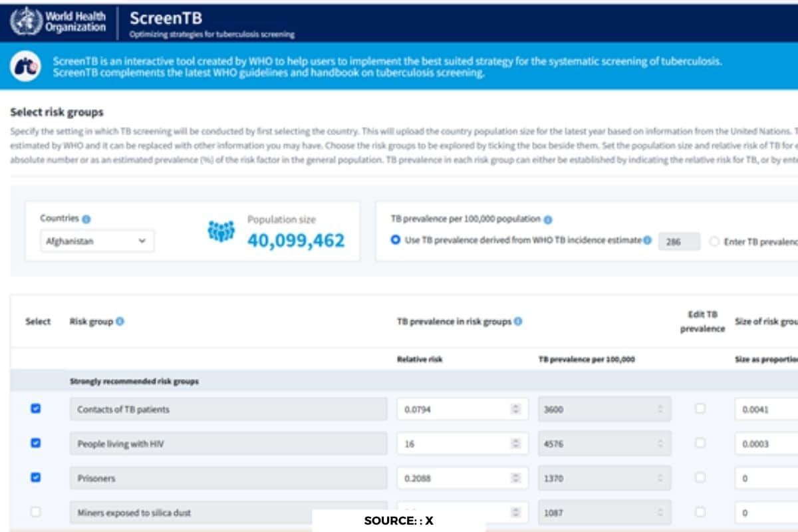Image resolution: width=798 pixels, height=532 pixels.
Task: Click the population size people icon
Action: coord(221,231)
